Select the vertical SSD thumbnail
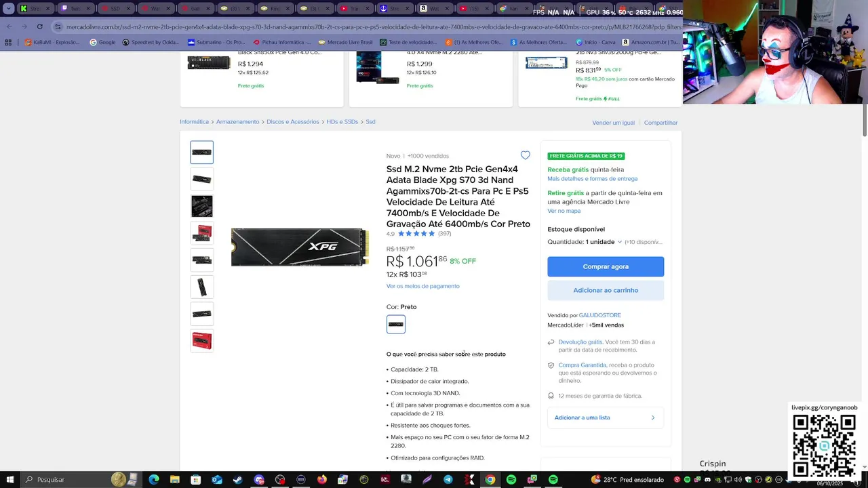 click(201, 287)
